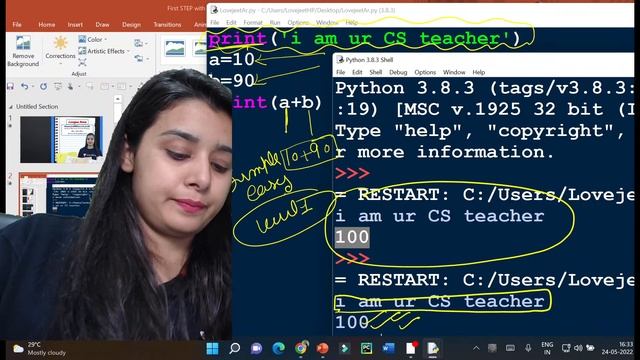
Task: Open PowerPoint File tab
Action: click(x=17, y=24)
